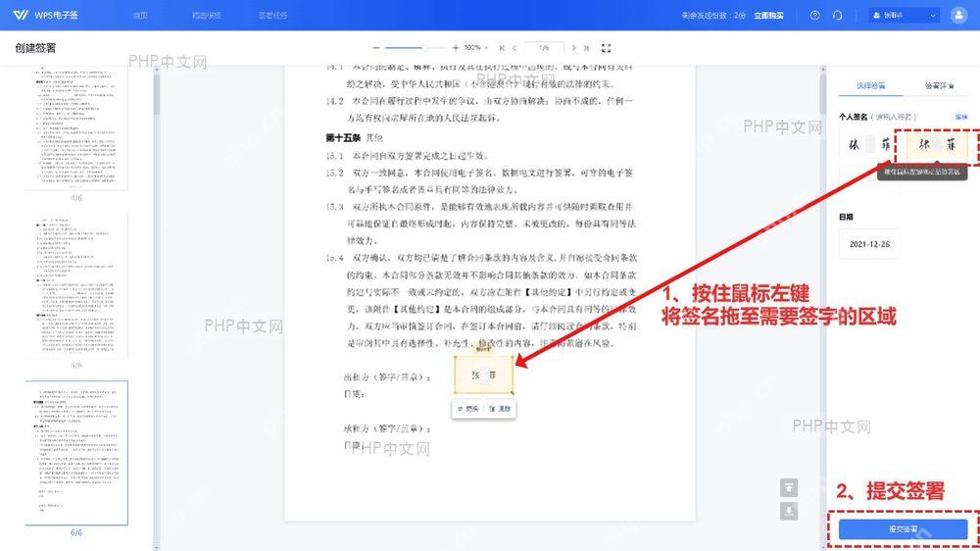Toggle fullscreen view icon
Screen dimensions: 980x551
click(x=606, y=48)
